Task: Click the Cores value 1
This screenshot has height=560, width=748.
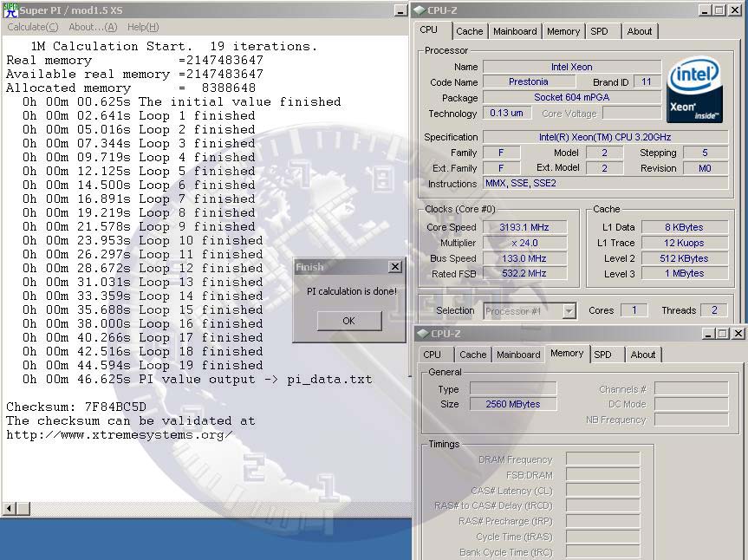Action: [x=634, y=310]
